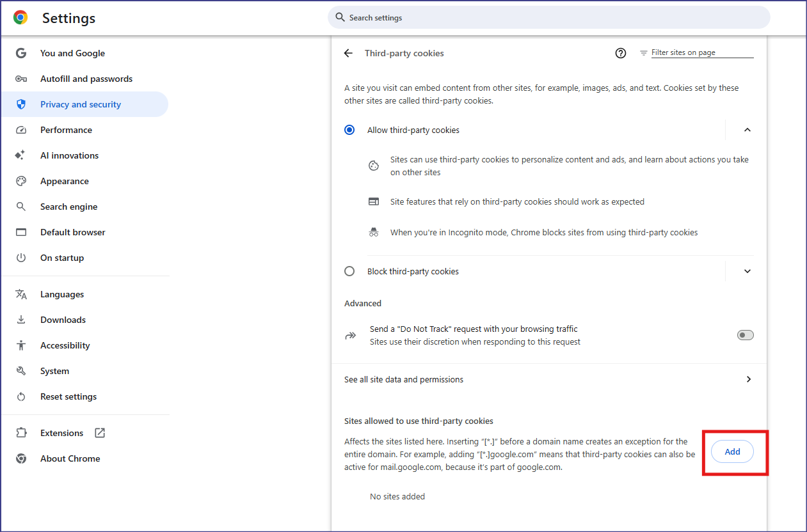This screenshot has width=807, height=532.
Task: Click the Chrome logo in the header
Action: (20, 18)
